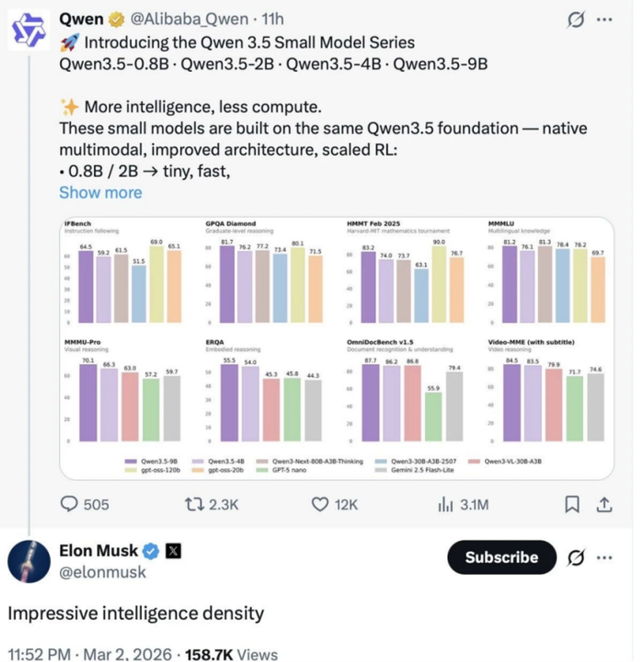The width and height of the screenshot is (644, 662).
Task: Open Qwen post's three-dot more menu
Action: pyautogui.click(x=604, y=19)
